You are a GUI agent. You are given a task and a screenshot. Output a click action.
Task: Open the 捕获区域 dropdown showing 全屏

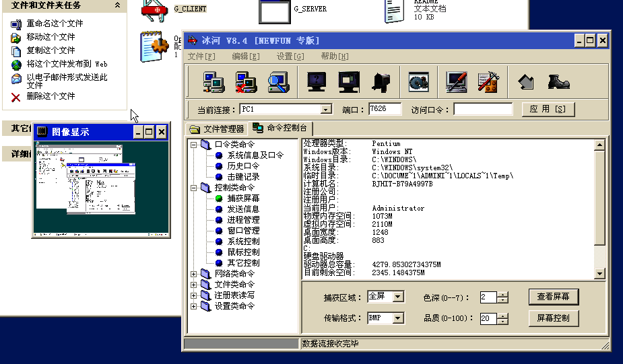398,297
